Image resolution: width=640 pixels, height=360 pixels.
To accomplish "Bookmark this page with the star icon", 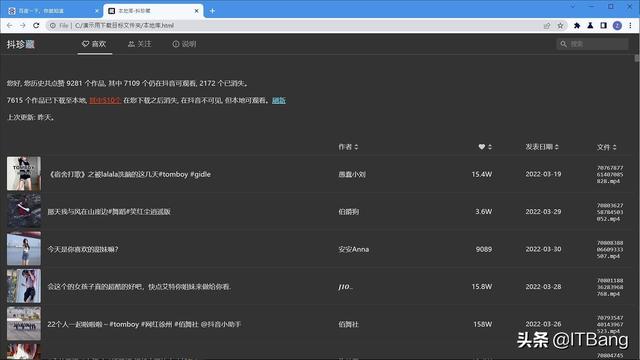I will tap(560, 25).
